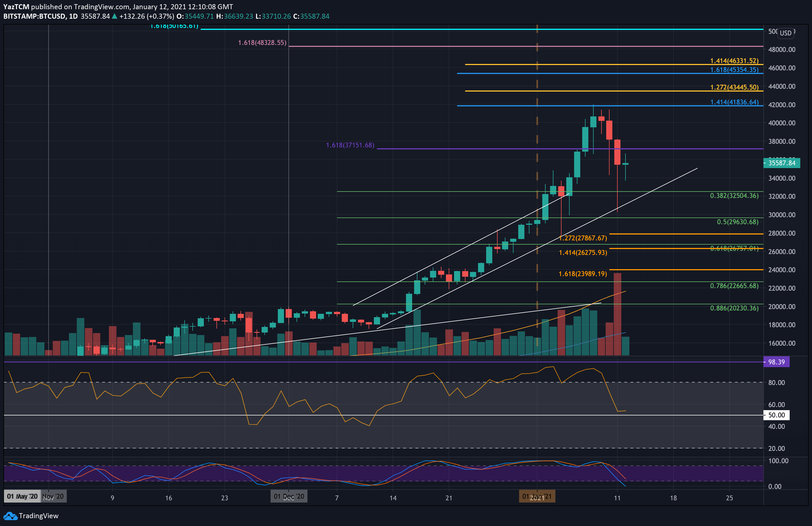Screen dimensions: 812x526
Task: Click the 1.618(37151.68) purple Fibonacci label
Action: coord(350,145)
